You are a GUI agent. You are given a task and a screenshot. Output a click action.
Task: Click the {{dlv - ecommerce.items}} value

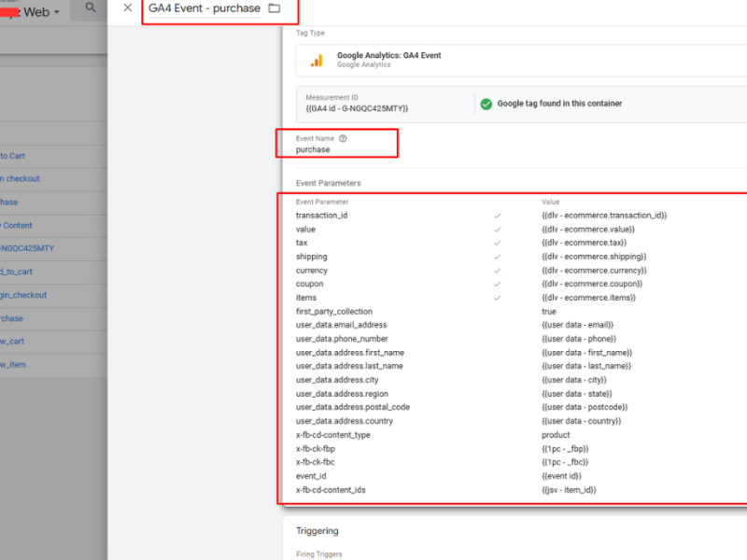tap(589, 298)
